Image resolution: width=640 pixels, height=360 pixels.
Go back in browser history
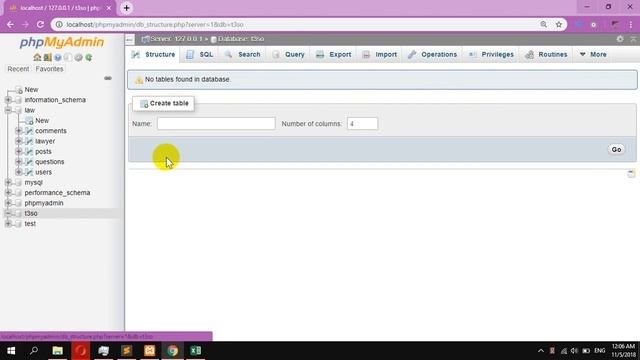pyautogui.click(x=10, y=24)
